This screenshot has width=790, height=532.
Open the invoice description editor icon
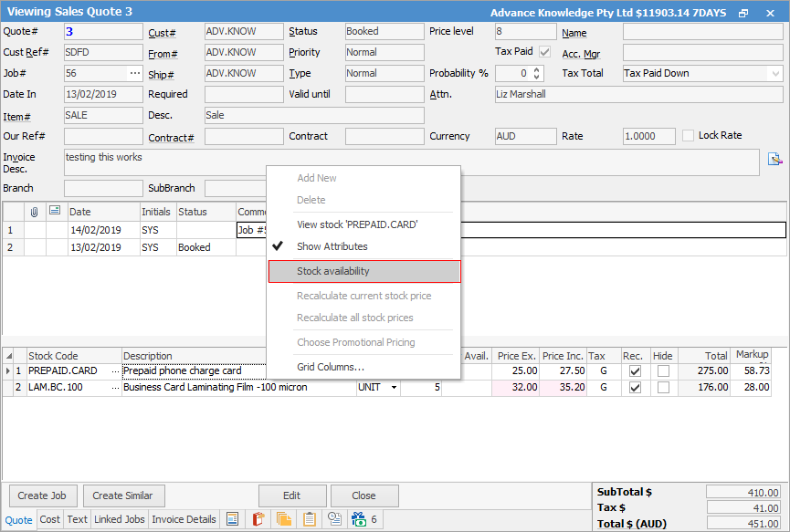click(774, 159)
